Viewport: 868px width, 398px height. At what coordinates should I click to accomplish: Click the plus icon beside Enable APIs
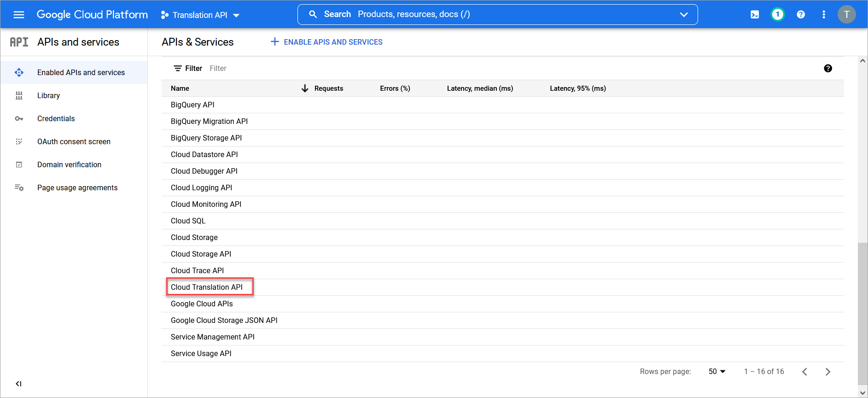coord(275,42)
